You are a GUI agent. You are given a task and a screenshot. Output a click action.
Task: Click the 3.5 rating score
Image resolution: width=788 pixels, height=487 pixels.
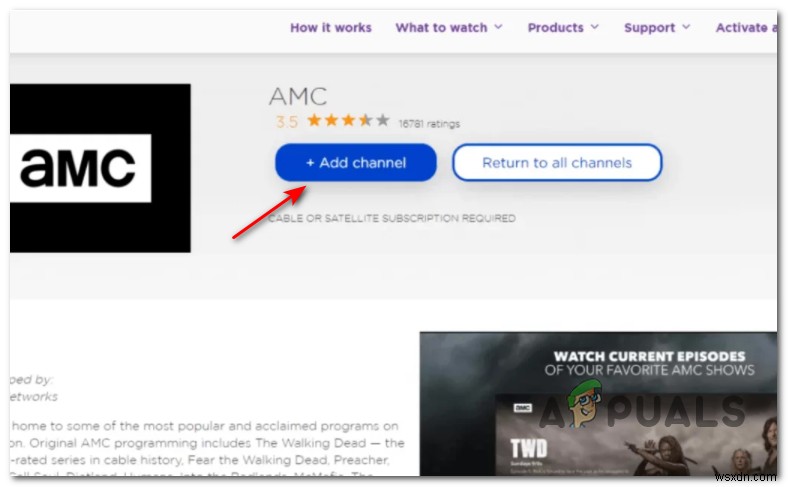click(x=287, y=122)
